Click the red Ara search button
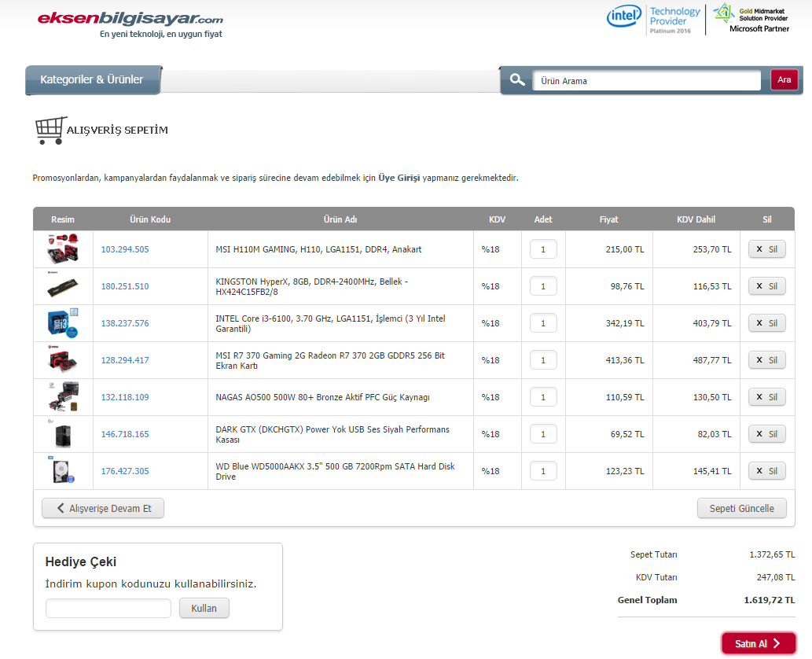This screenshot has height=659, width=812. 784,79
